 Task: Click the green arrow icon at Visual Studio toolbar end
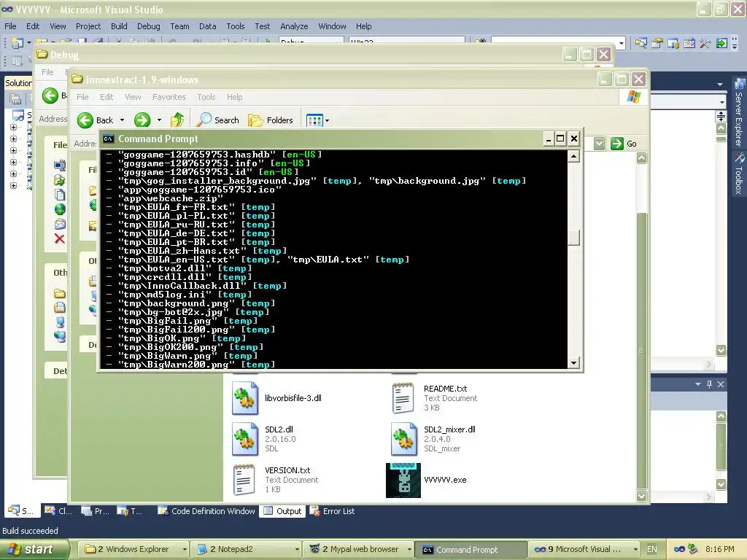(x=721, y=43)
